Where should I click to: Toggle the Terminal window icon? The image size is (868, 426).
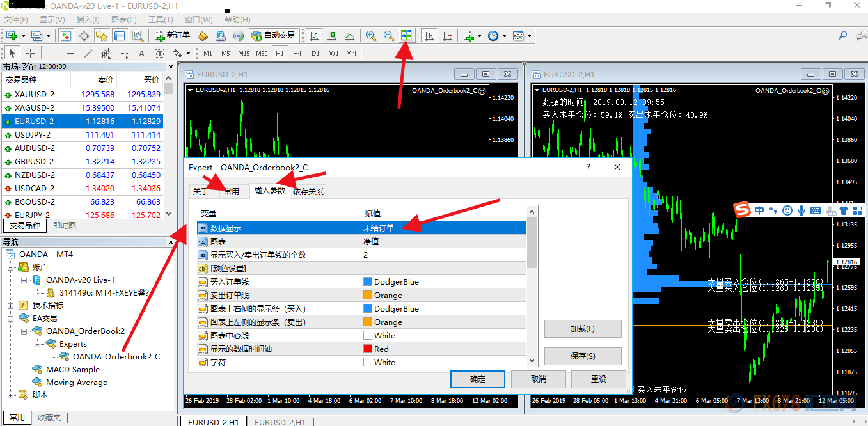[119, 36]
